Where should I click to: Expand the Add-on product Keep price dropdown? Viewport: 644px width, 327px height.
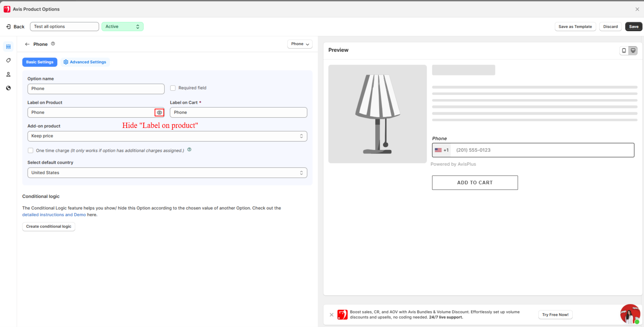click(x=167, y=136)
